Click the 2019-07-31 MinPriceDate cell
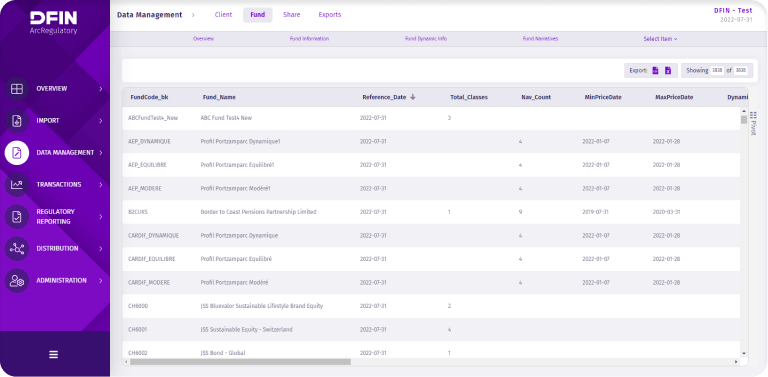Screen dimensions: 768x377 pos(596,212)
